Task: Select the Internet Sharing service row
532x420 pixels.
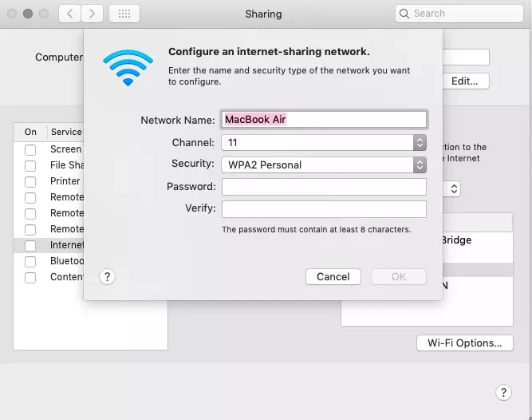Action: tap(49, 245)
